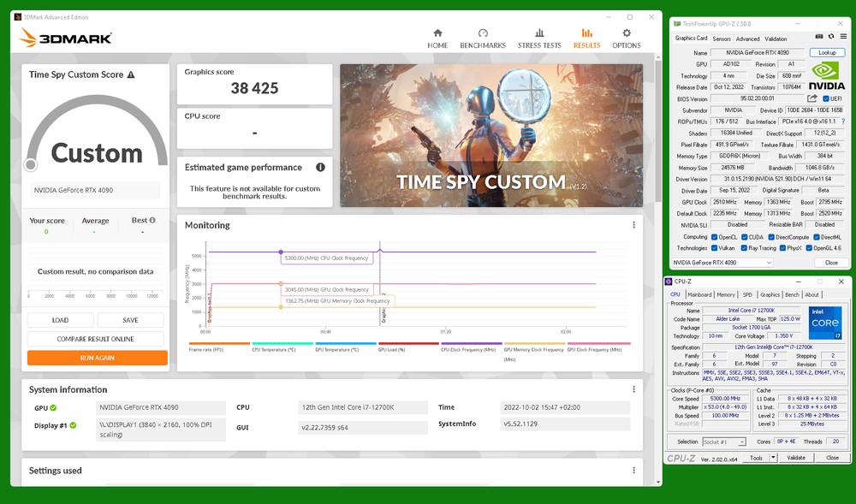Click the Bus Interface question mark in GPU-Z
Screen dimensions: 856x504
tap(843, 122)
